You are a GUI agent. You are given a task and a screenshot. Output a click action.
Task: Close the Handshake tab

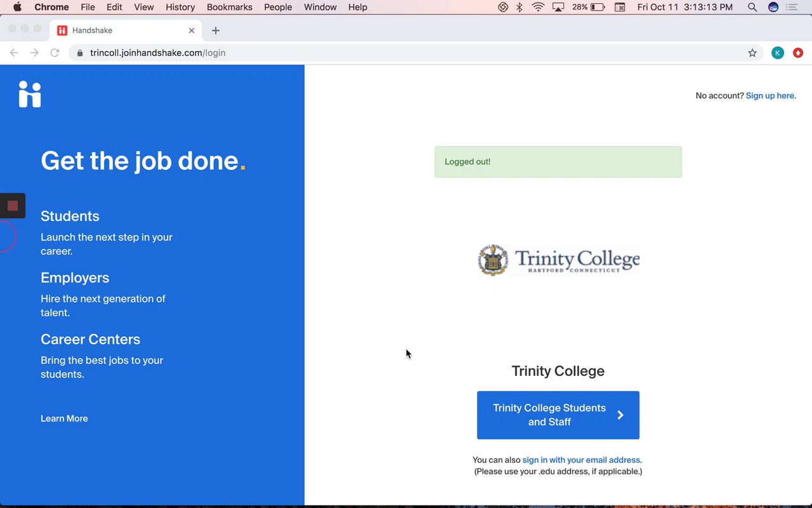(x=192, y=30)
